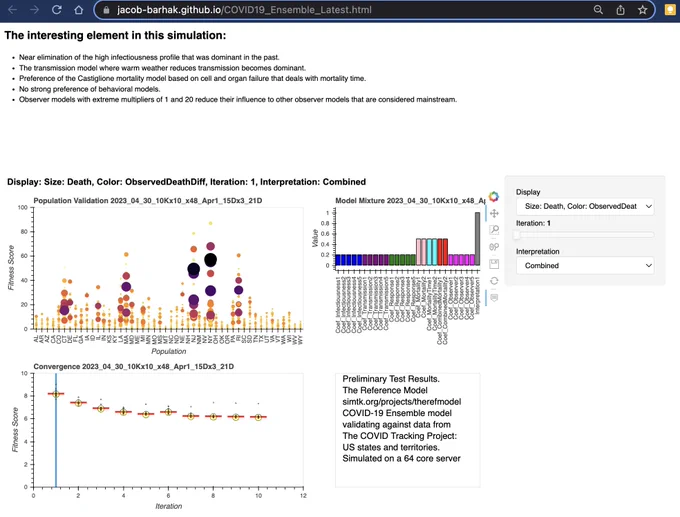Image resolution: width=680 pixels, height=517 pixels.
Task: Click the convergence marker at iteration 1
Action: (56, 394)
